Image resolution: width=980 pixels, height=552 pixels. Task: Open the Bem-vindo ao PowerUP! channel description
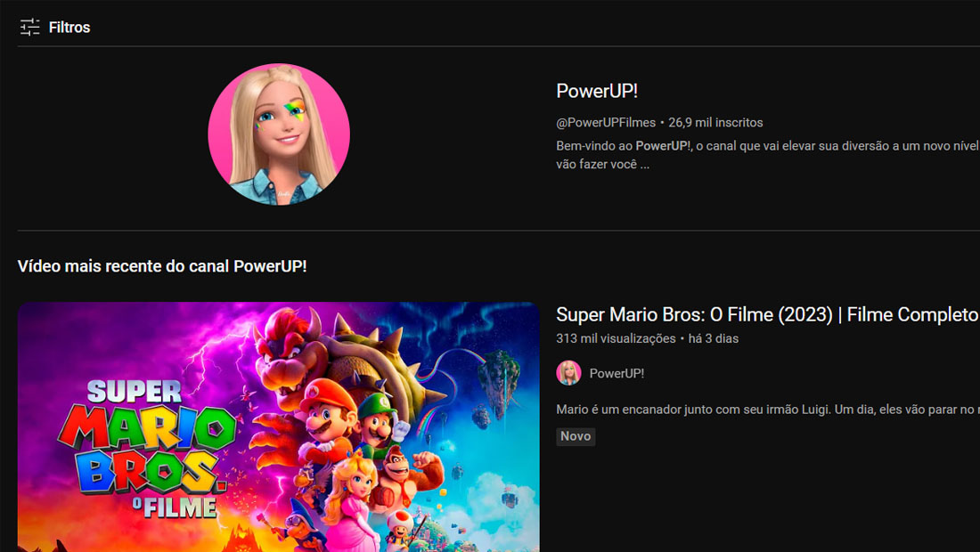click(767, 155)
